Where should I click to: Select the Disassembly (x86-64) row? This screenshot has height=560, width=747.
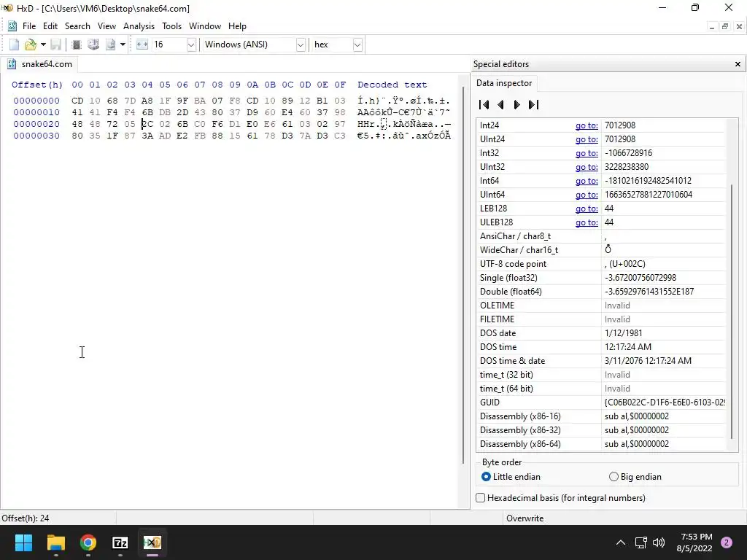pos(601,444)
